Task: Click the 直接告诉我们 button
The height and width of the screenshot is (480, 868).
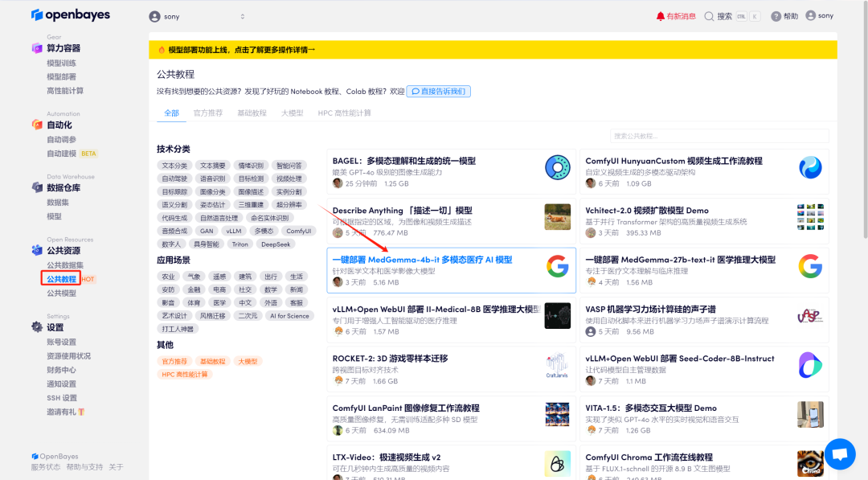Action: [x=439, y=92]
